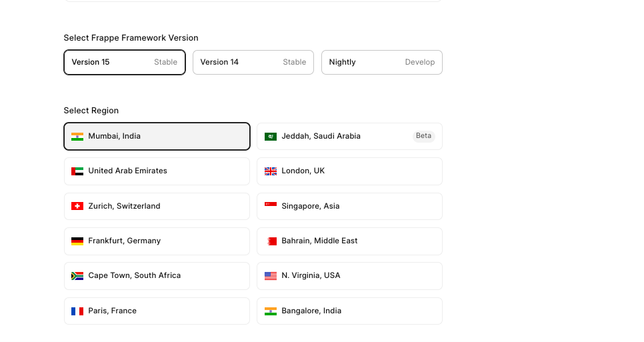Click the Singapore flag icon

pos(271,206)
